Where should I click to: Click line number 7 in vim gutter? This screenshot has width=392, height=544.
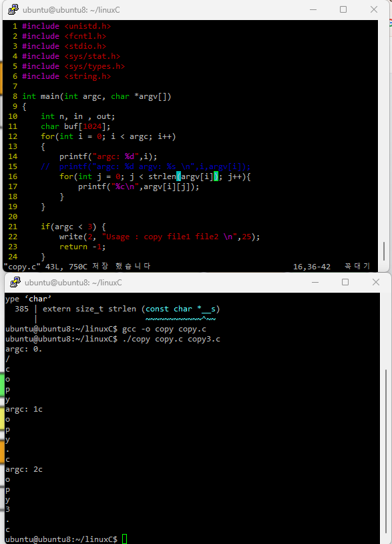point(15,86)
